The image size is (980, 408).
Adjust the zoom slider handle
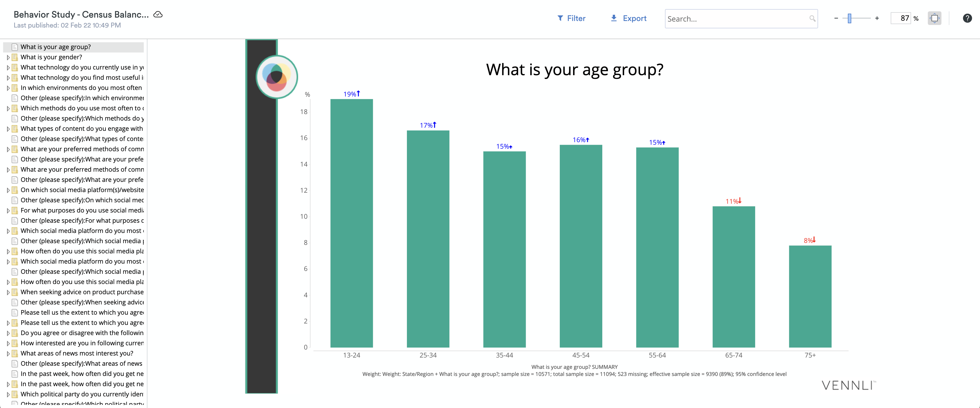pos(850,18)
